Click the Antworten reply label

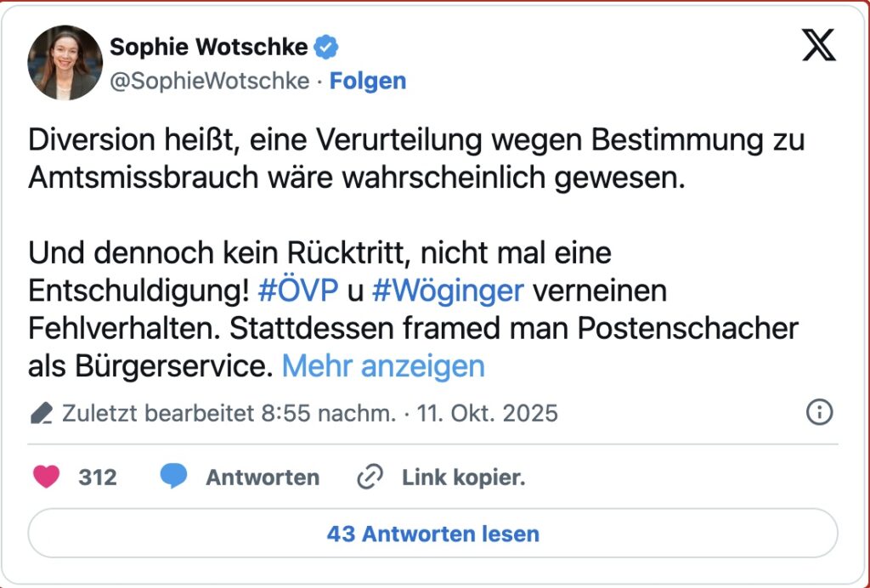coord(263,478)
